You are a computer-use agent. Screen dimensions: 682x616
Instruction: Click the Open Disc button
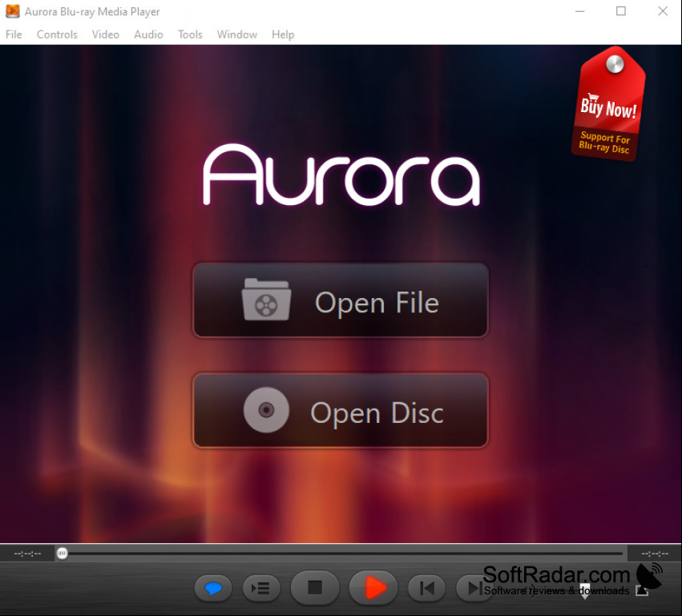point(341,410)
